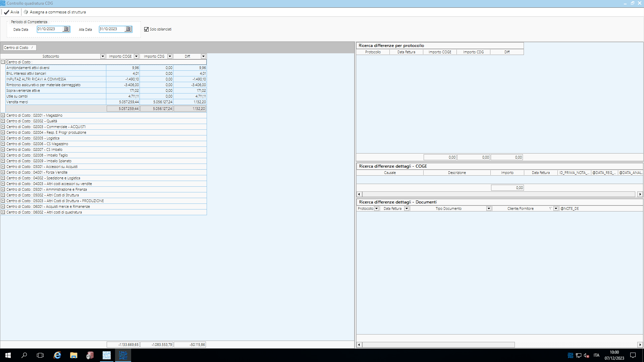Open Windows Start menu

(x=8, y=355)
